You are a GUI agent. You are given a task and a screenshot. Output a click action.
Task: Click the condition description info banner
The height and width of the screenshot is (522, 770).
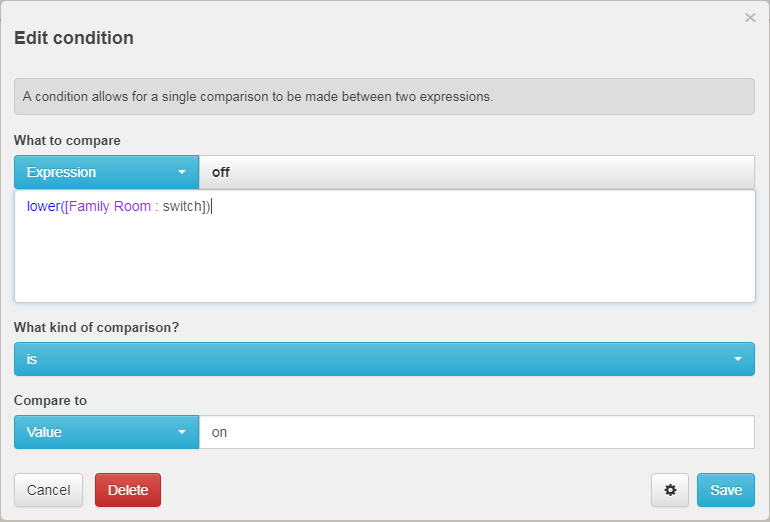(x=384, y=96)
